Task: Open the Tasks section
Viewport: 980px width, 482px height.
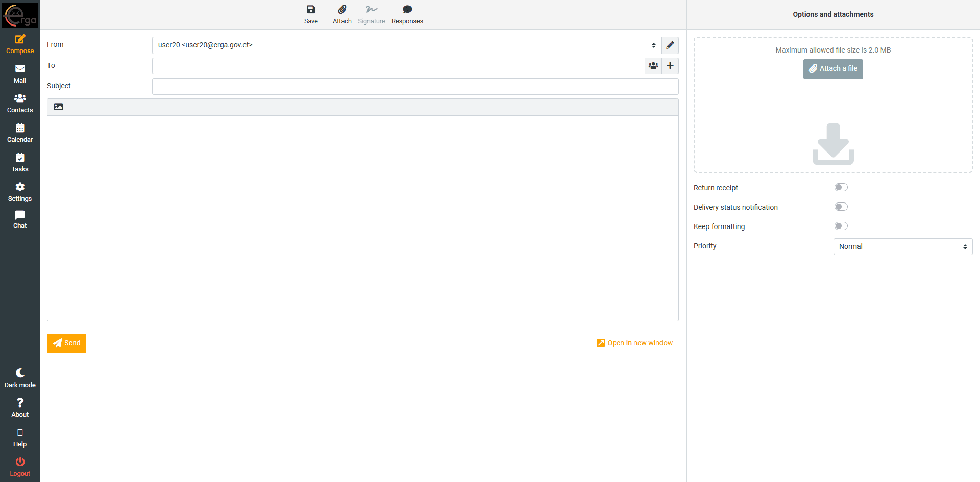Action: tap(20, 163)
